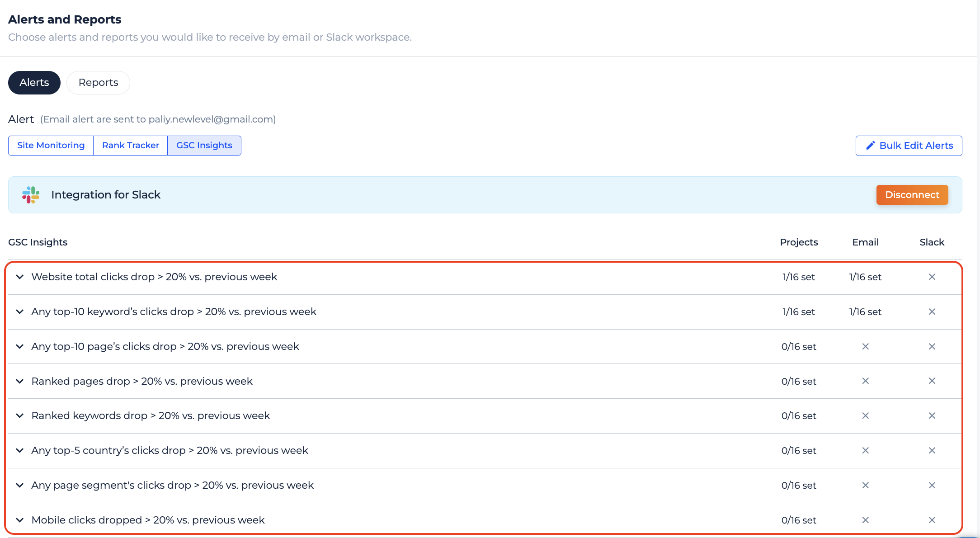Click the pencil icon on Bulk Edit Alerts
This screenshot has height=538, width=980.
click(870, 146)
